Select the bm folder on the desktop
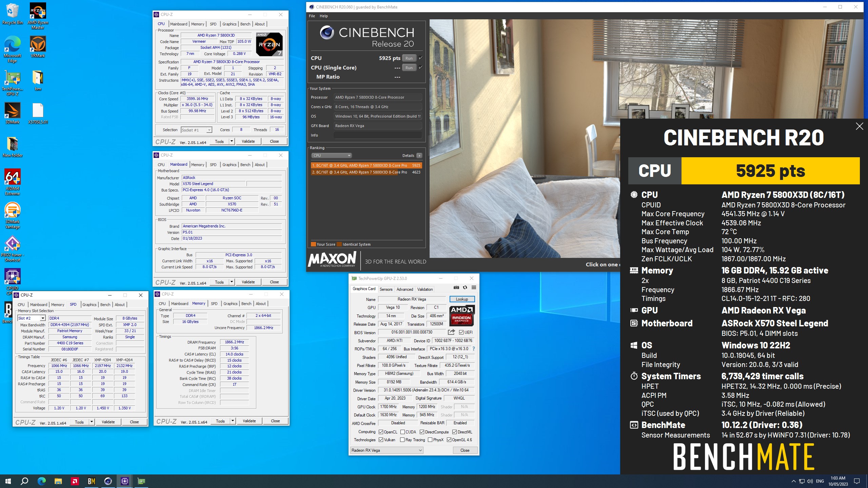The image size is (868, 488). (38, 80)
